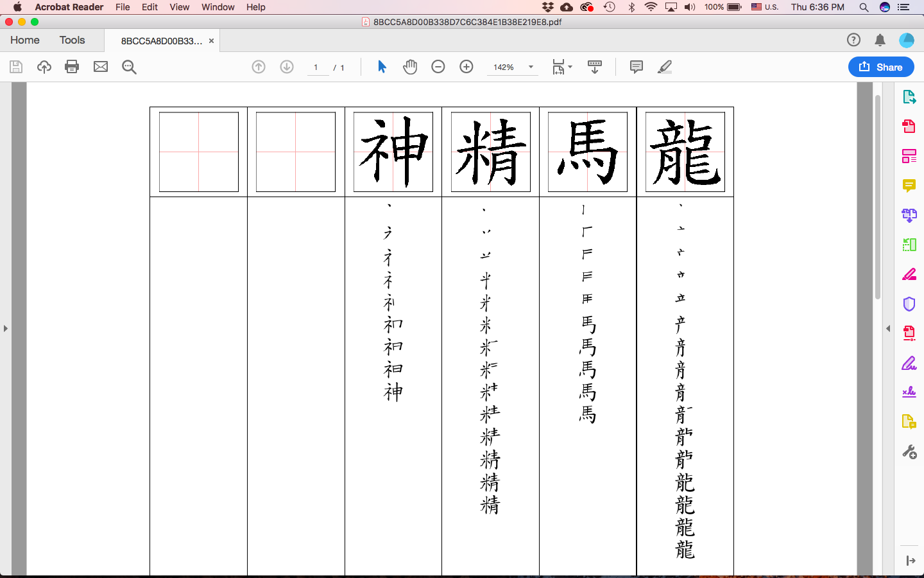Click the vertical scrollbar thumb
This screenshot has height=578, width=924.
(x=877, y=196)
